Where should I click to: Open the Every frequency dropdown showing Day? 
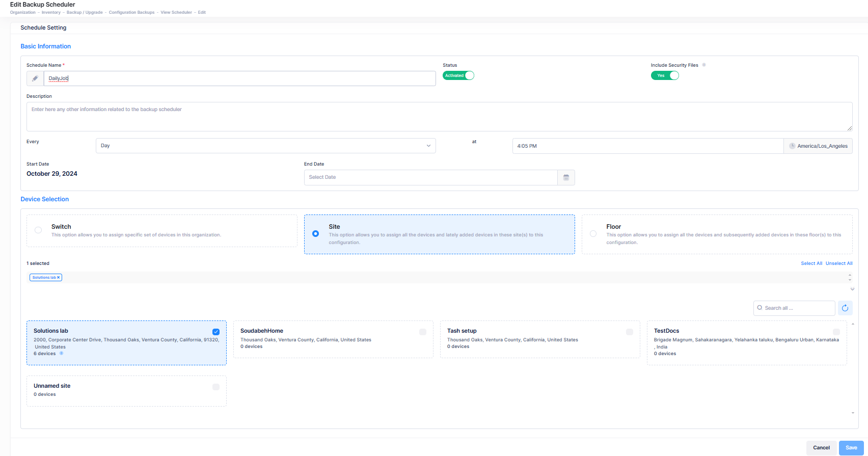pos(265,146)
